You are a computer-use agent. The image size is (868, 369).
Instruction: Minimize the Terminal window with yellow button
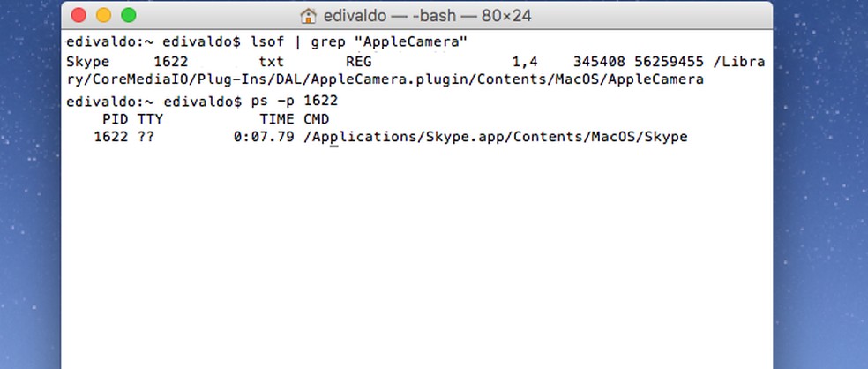point(104,15)
